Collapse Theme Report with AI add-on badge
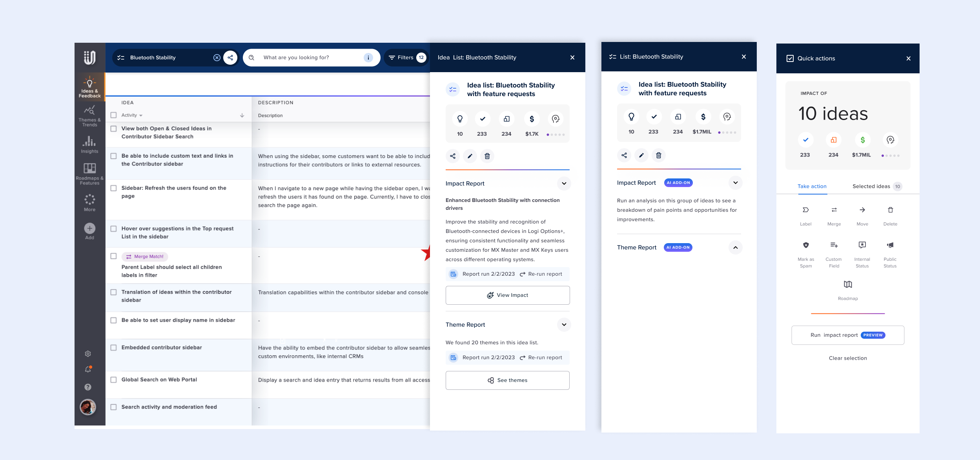The width and height of the screenshot is (980, 460). click(x=735, y=247)
